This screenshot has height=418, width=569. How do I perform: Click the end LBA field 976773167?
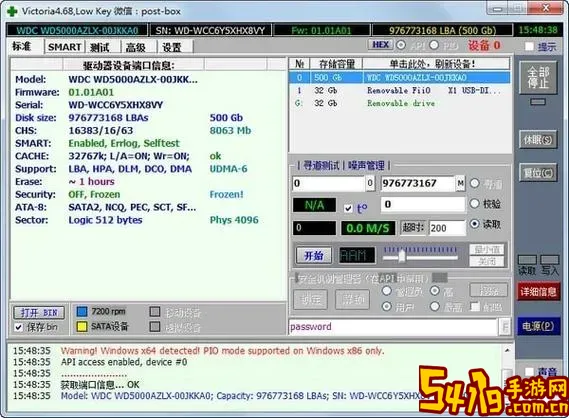(x=418, y=183)
